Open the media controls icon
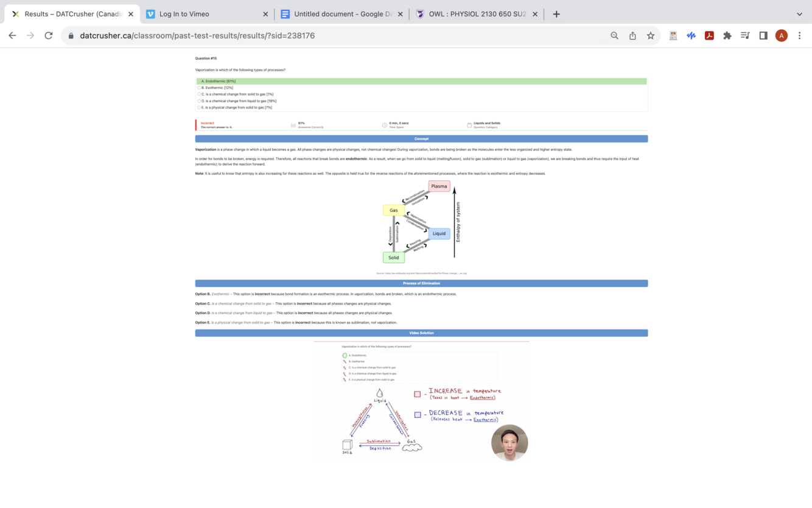This screenshot has width=812, height=508. click(x=745, y=35)
